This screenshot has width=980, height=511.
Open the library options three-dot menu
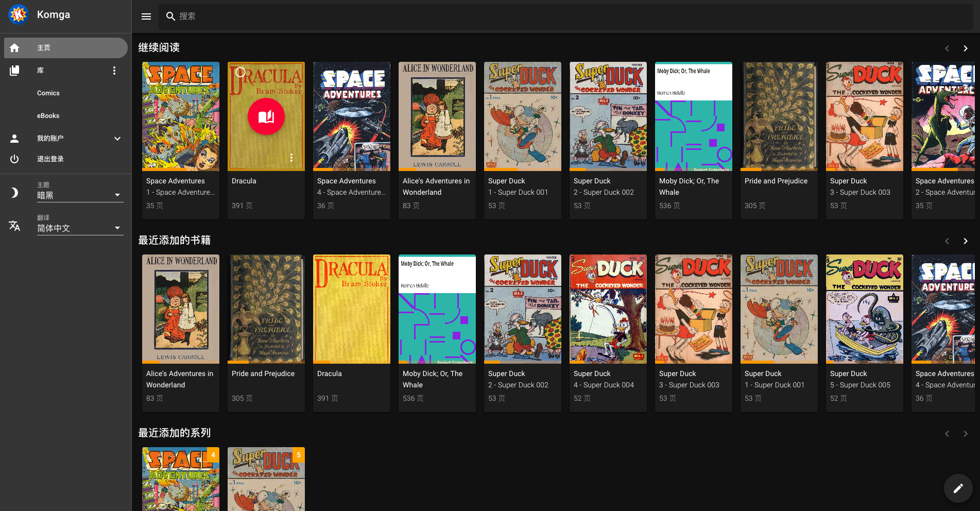(114, 71)
